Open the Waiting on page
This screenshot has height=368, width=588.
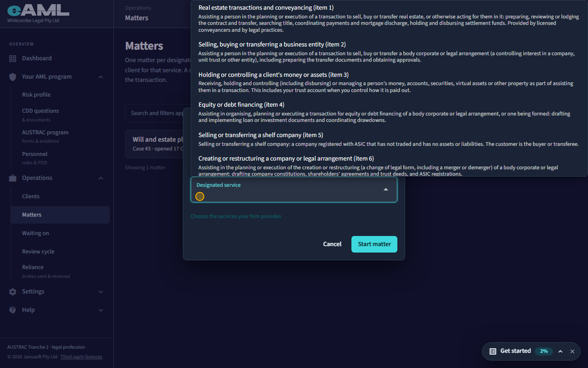coord(60,233)
